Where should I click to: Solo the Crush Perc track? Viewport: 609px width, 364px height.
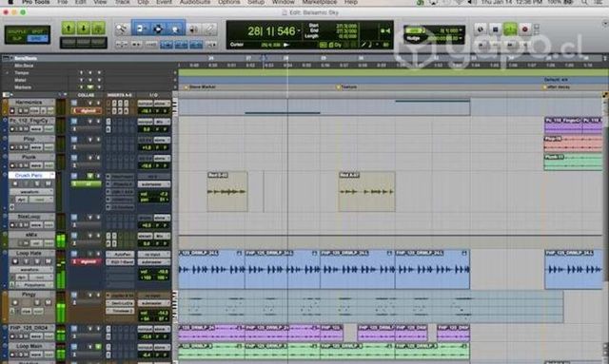pyautogui.click(x=37, y=183)
